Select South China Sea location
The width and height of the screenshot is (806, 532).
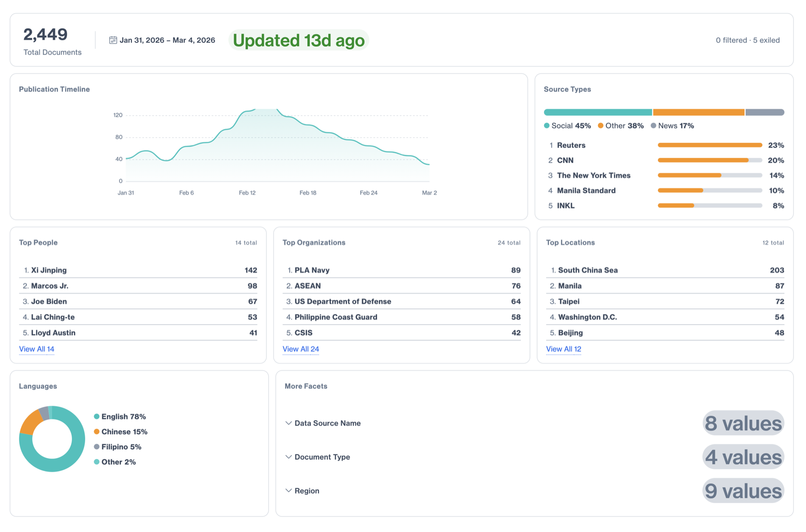tap(665, 270)
